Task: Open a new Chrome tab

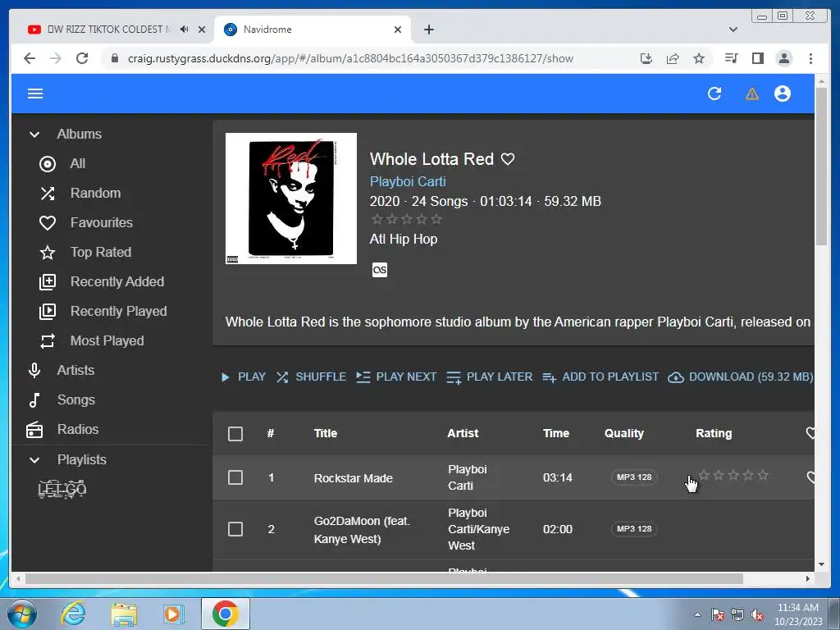Action: coord(428,30)
